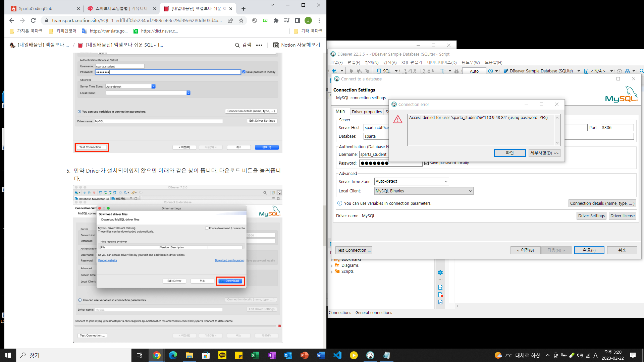Image resolution: width=644 pixels, height=362 pixels.
Task: Click the Windows taskbar search box 찾기
Action: 74,355
